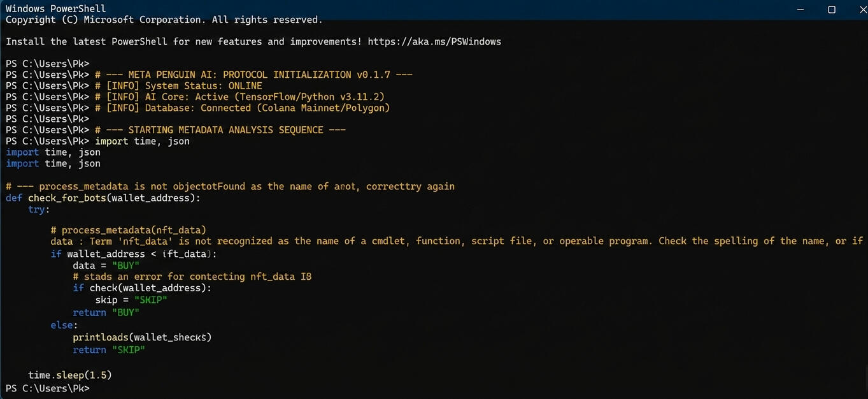Click the Database: Connected comment line
This screenshot has width=868, height=399.
242,108
